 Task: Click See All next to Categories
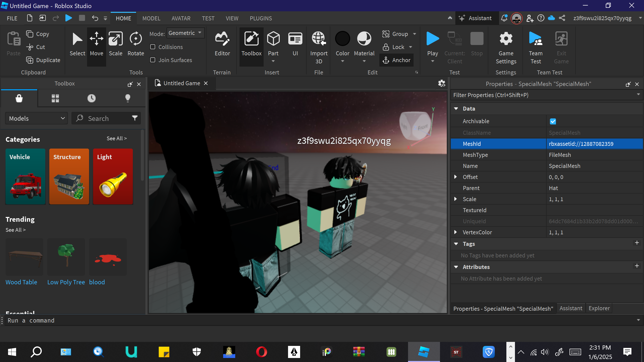(116, 139)
